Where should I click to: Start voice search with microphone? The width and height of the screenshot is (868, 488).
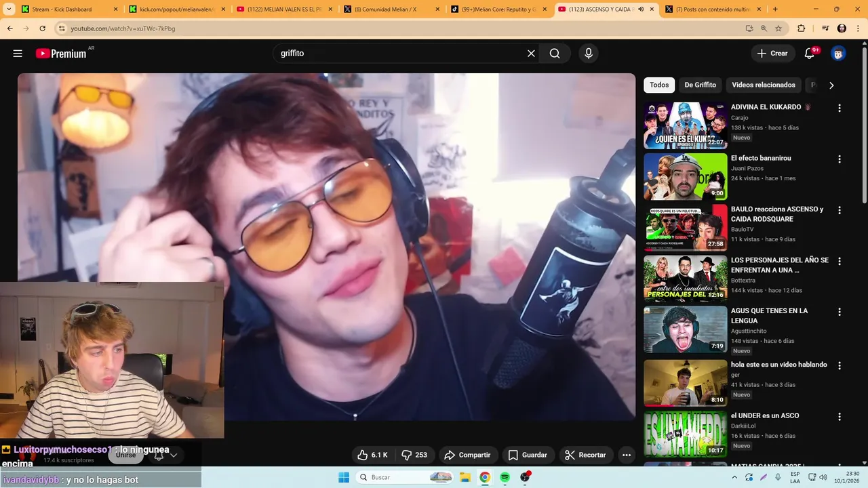[589, 54]
